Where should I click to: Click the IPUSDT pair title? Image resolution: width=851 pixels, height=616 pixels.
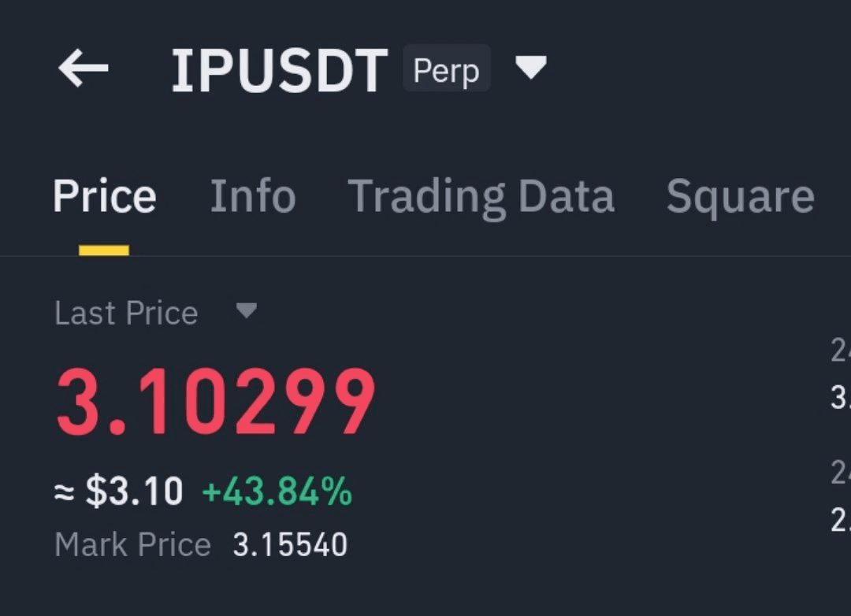click(x=280, y=71)
